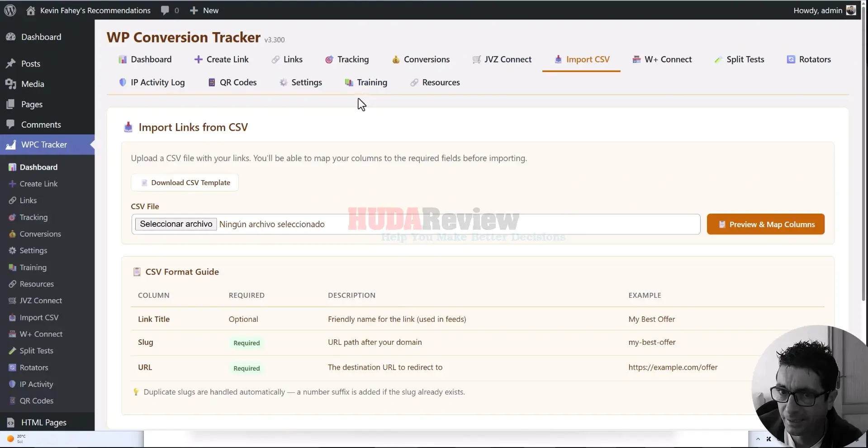Click the Required badge in URL row
Screen dimensions: 868x448
[247, 368]
